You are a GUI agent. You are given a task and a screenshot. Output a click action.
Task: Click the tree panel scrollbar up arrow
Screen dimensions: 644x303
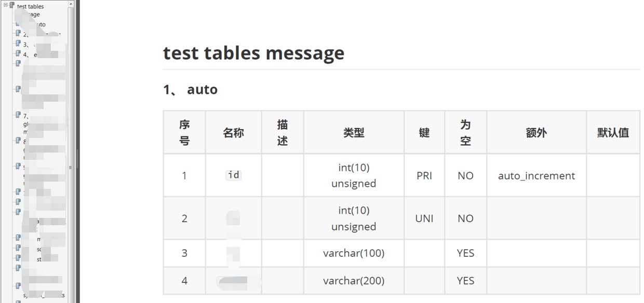coord(71,3)
